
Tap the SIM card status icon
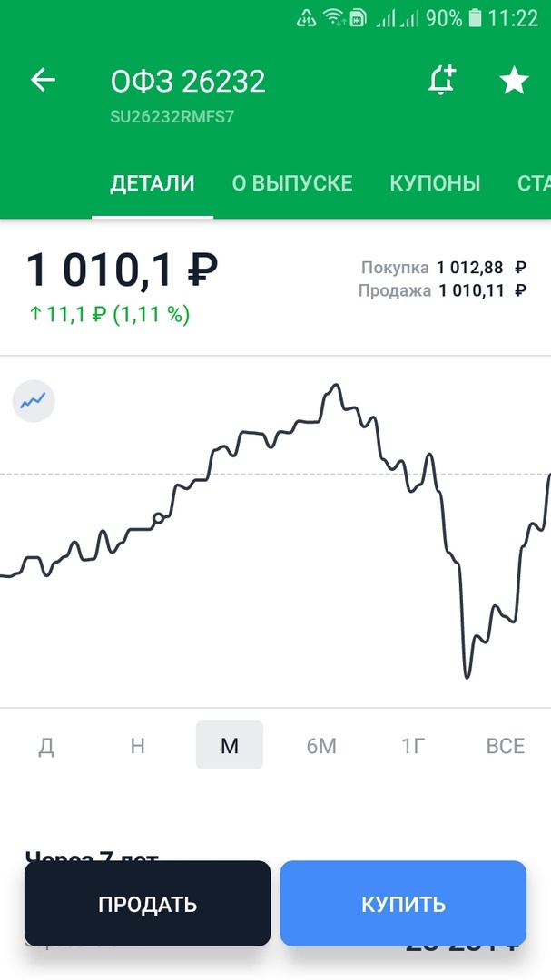point(359,17)
